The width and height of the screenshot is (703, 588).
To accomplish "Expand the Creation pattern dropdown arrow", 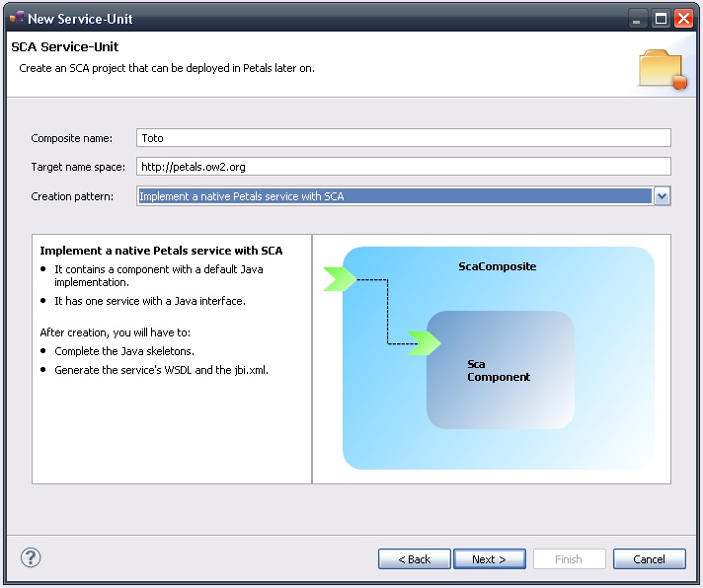I will coord(662,196).
